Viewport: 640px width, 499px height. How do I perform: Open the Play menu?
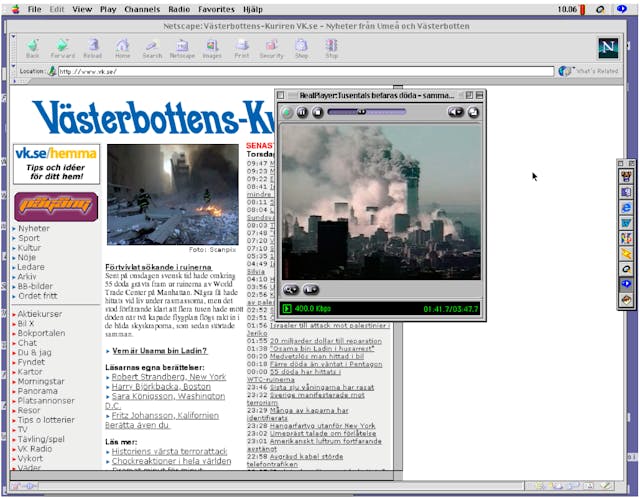pyautogui.click(x=108, y=9)
